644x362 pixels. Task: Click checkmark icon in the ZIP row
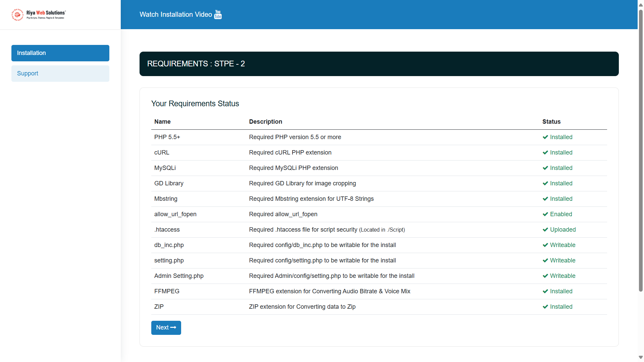tap(545, 307)
